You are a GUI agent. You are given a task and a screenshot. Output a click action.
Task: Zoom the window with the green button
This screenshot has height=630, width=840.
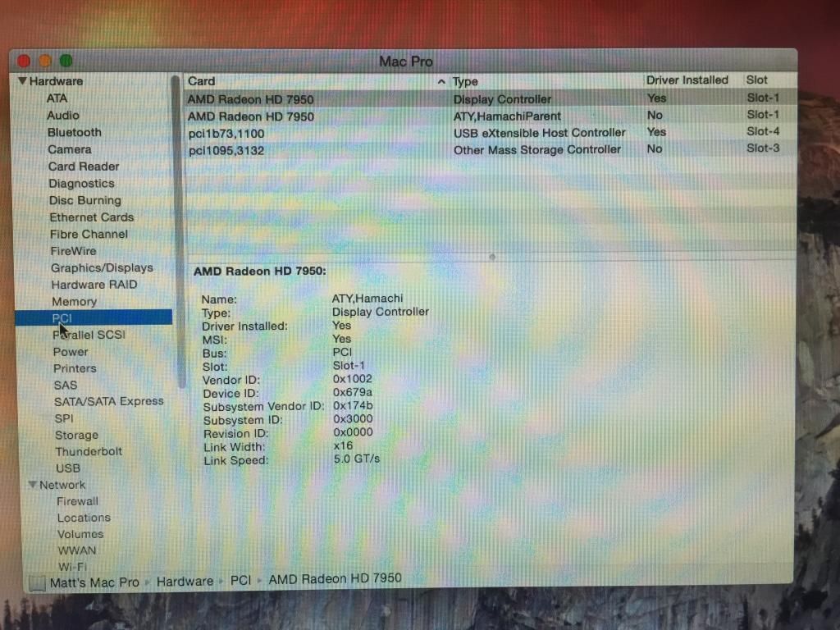click(66, 61)
